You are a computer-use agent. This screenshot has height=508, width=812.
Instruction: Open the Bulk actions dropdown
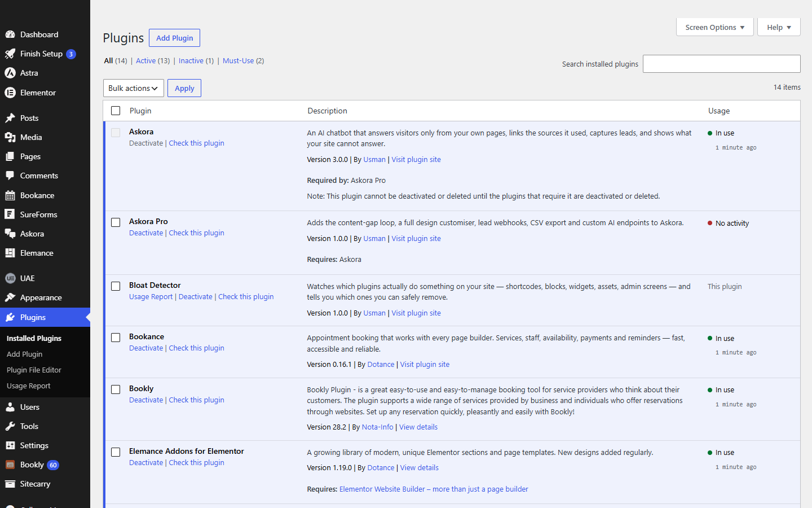point(134,88)
